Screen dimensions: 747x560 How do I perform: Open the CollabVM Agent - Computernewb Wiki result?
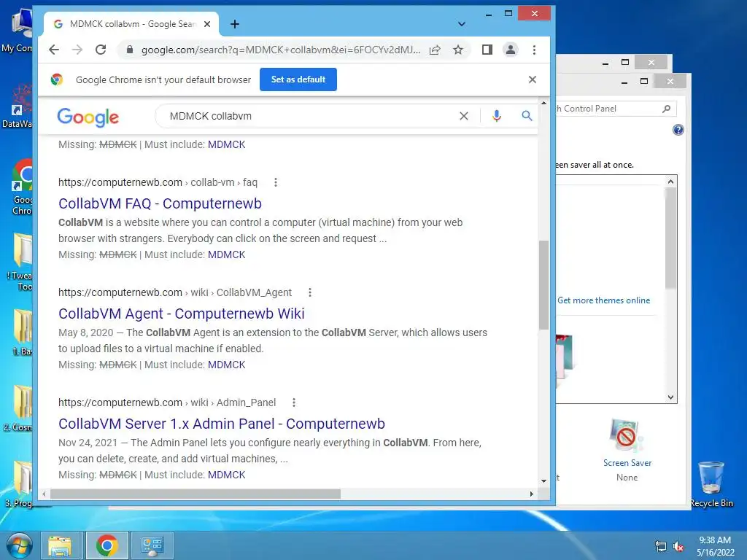(182, 314)
